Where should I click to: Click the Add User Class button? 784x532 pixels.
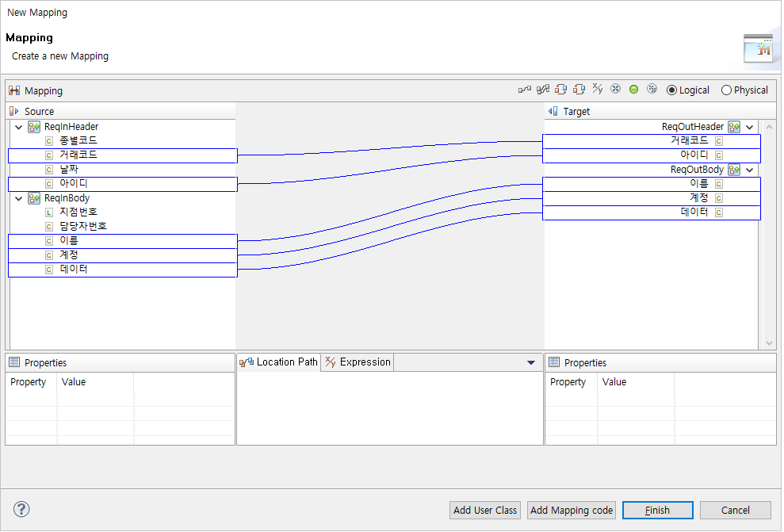pyautogui.click(x=484, y=510)
